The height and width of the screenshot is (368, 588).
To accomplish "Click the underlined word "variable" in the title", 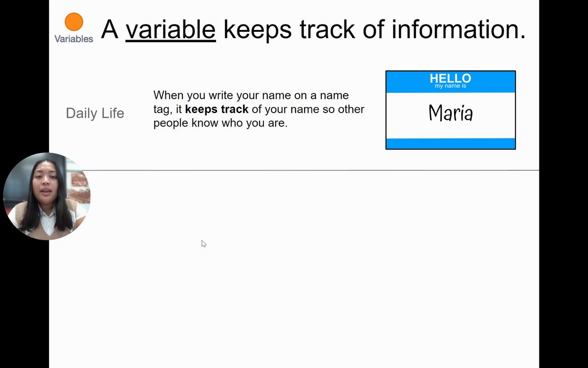I will [170, 29].
